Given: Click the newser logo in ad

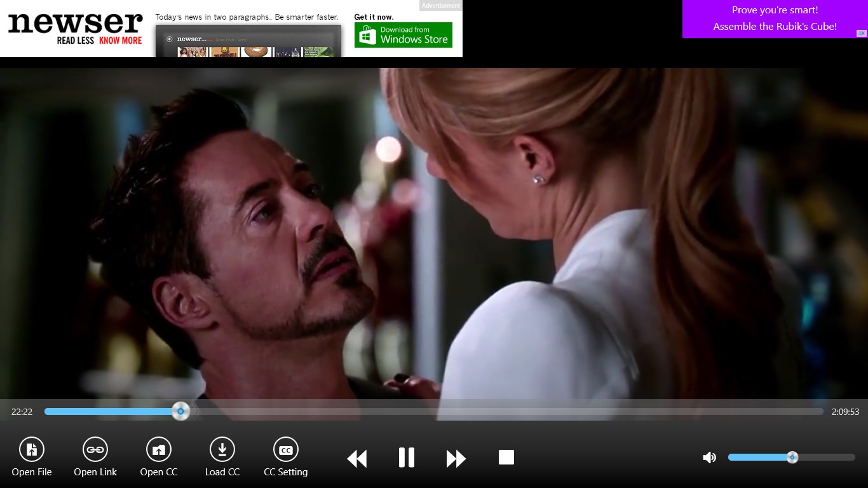Looking at the screenshot, I should coord(75,24).
